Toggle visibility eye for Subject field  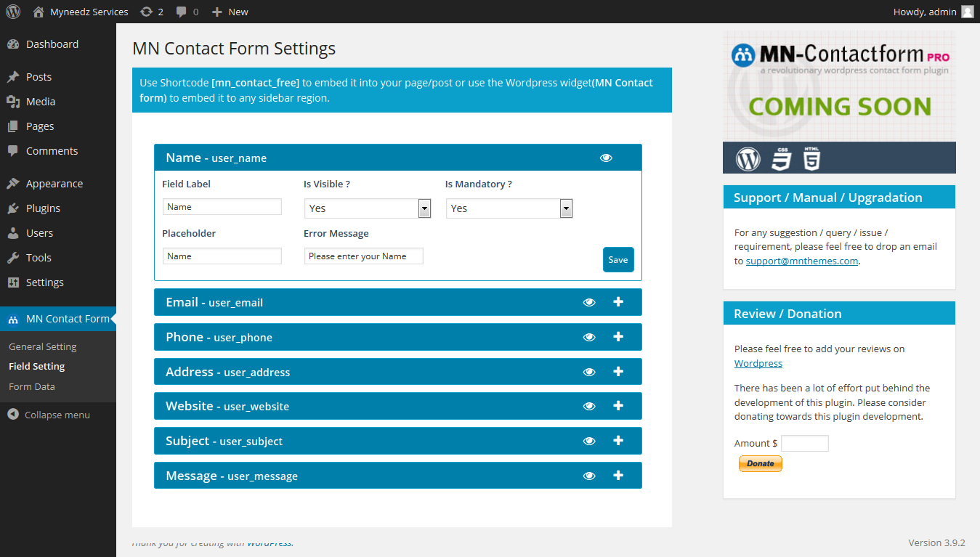(x=589, y=441)
